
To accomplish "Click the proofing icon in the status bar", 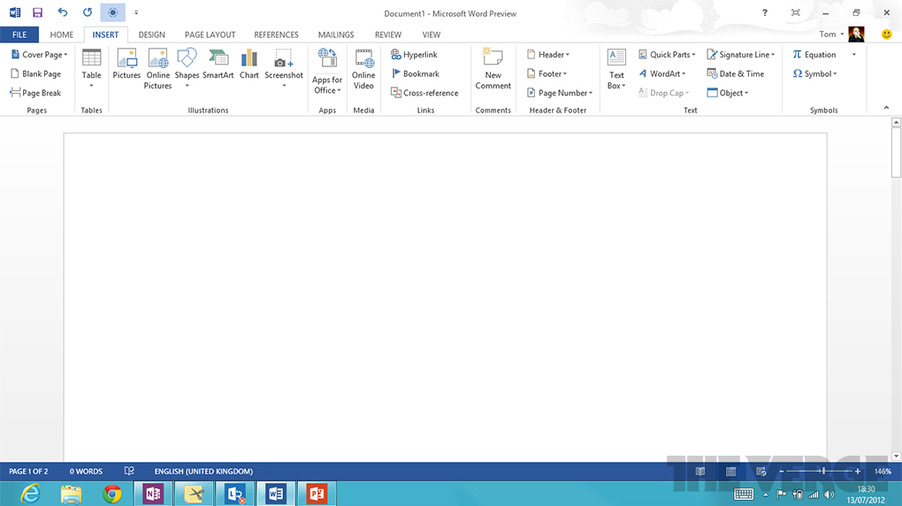I will pyautogui.click(x=129, y=471).
